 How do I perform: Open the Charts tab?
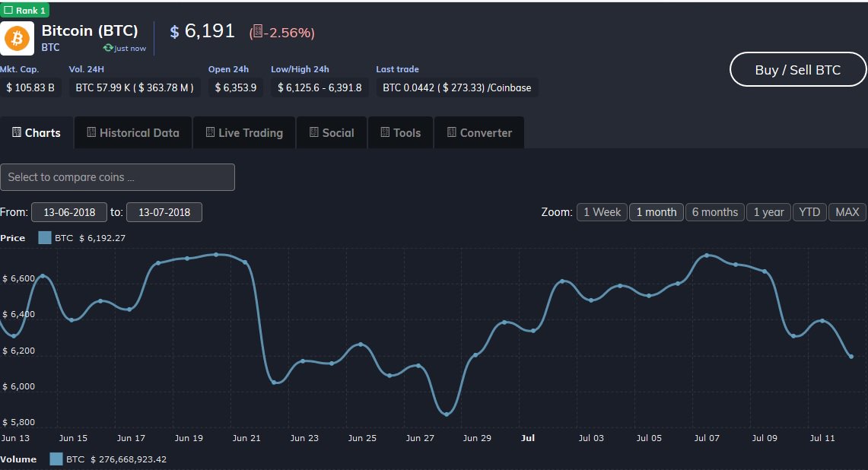[37, 132]
